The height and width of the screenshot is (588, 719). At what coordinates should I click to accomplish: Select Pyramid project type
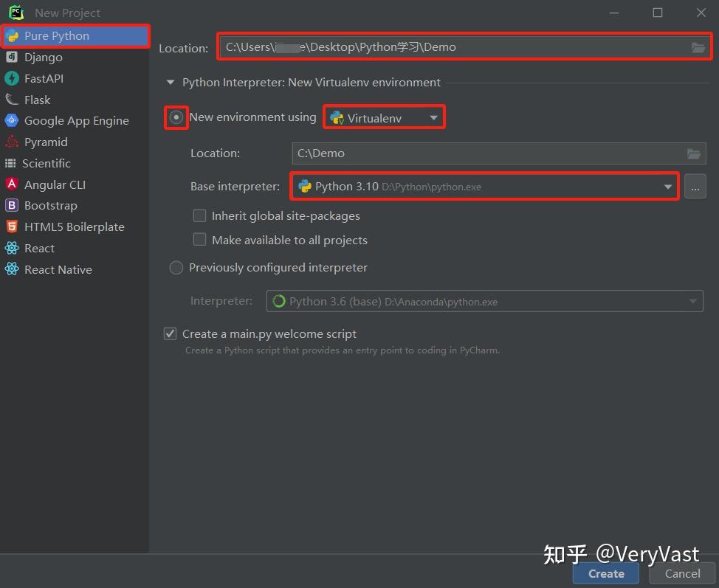click(75, 142)
